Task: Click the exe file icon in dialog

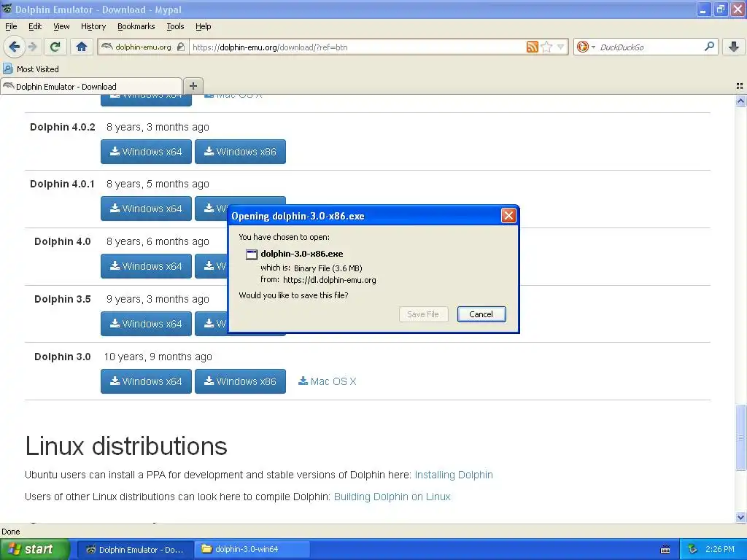Action: 251,254
